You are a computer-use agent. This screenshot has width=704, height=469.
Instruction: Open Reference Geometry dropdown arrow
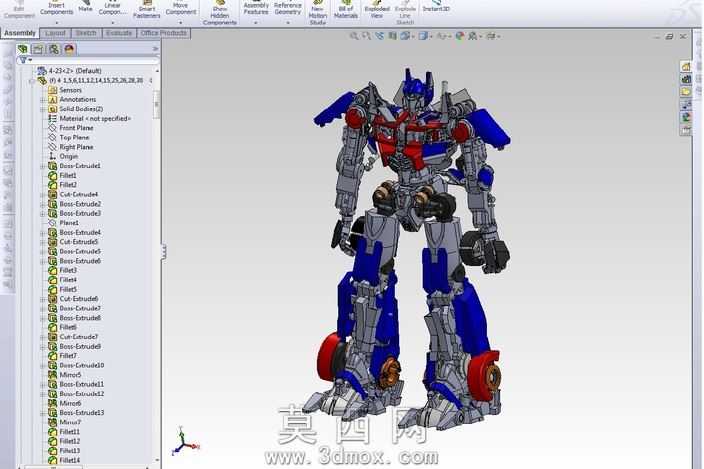[287, 22]
